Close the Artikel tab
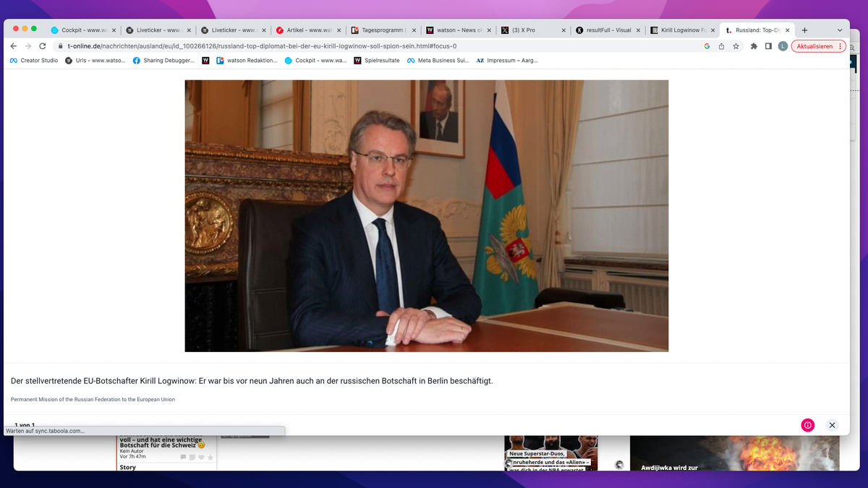This screenshot has width=868, height=488. tap(339, 30)
